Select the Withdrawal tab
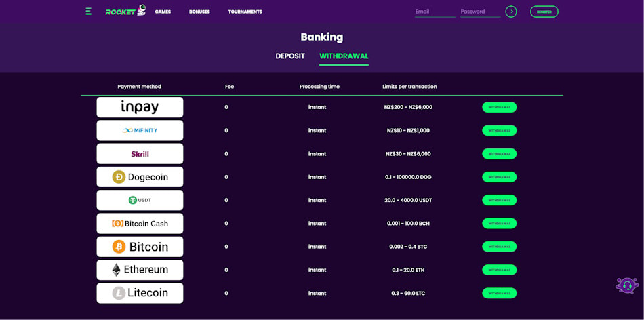 (x=344, y=56)
